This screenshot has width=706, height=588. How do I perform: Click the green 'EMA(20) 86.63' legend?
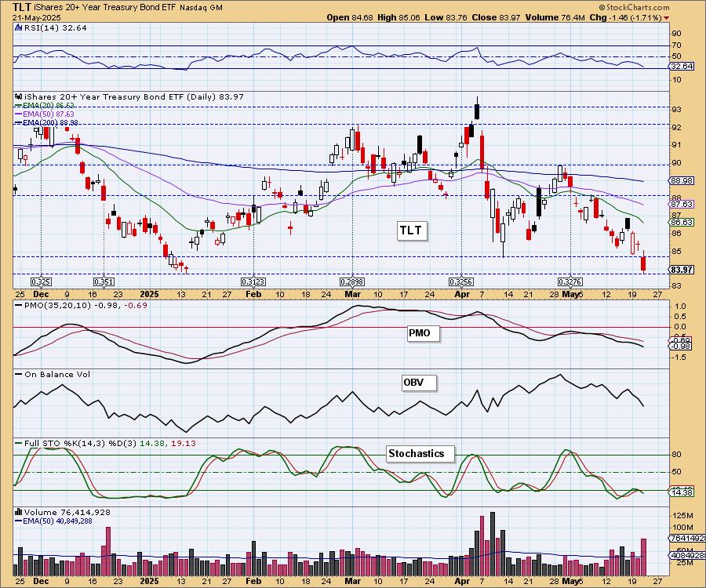pyautogui.click(x=45, y=106)
